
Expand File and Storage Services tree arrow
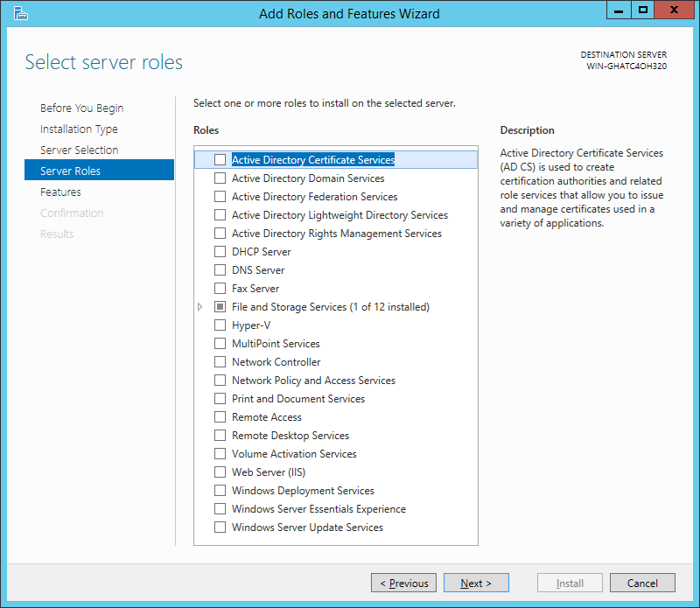tap(200, 307)
